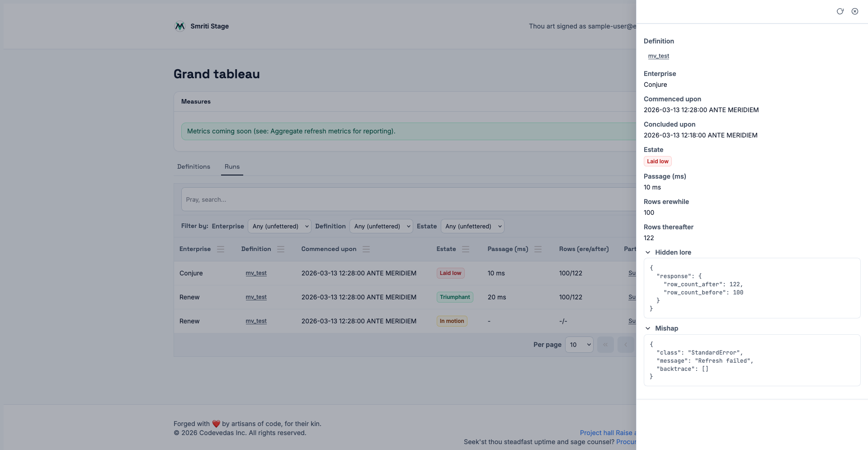Go to first page of results

click(x=605, y=345)
